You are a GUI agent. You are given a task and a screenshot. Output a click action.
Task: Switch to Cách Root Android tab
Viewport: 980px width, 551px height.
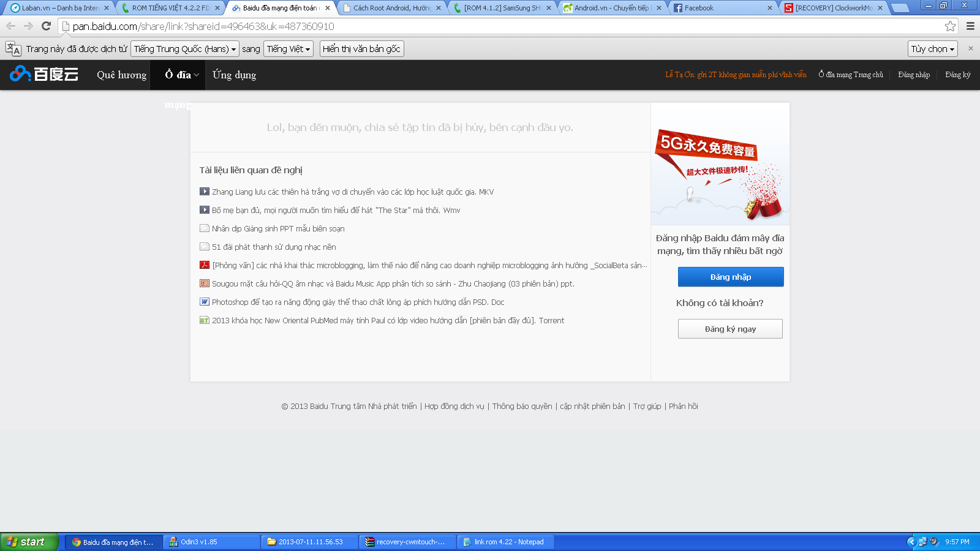click(x=392, y=8)
